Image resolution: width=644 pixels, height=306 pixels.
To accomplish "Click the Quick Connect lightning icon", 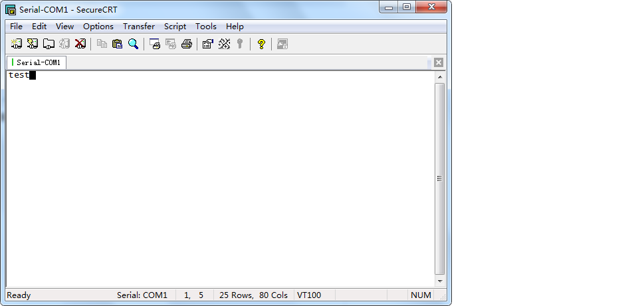I will (33, 44).
